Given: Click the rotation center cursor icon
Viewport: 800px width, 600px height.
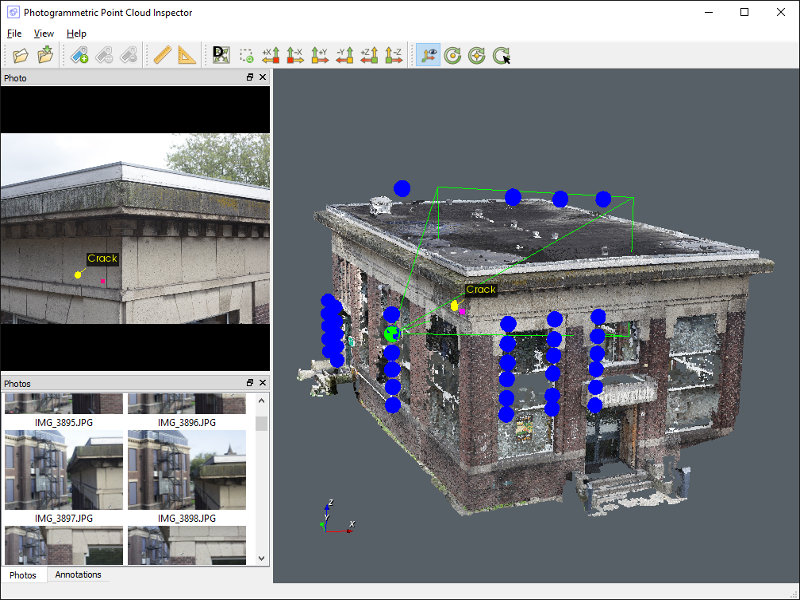Looking at the screenshot, I should 502,55.
